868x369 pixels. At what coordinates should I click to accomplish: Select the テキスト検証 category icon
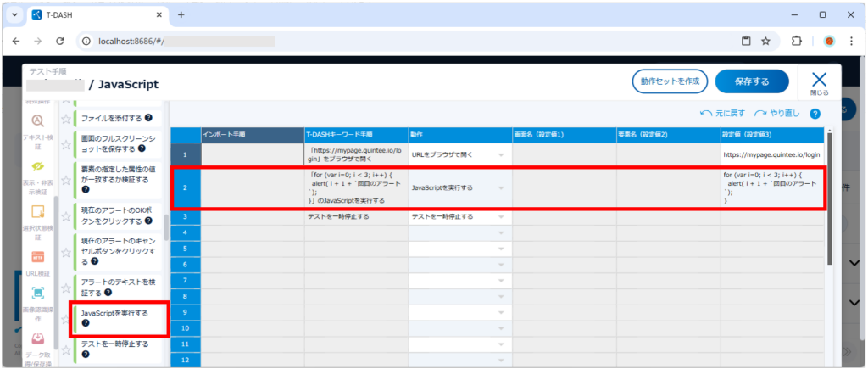36,121
